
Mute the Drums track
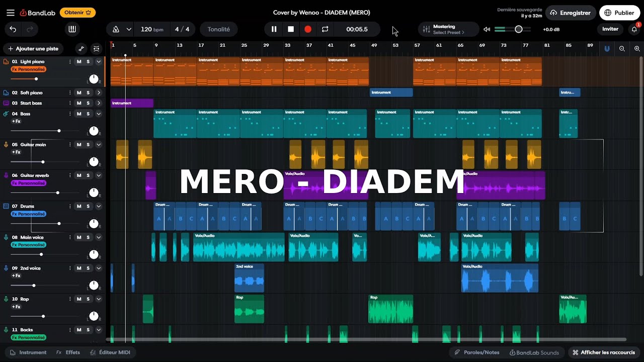[79, 206]
